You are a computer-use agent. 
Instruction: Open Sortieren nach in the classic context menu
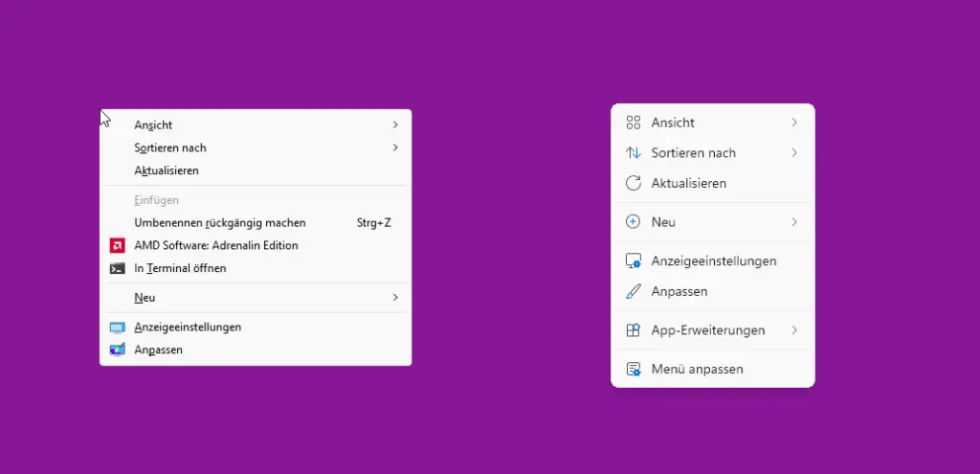pyautogui.click(x=256, y=147)
